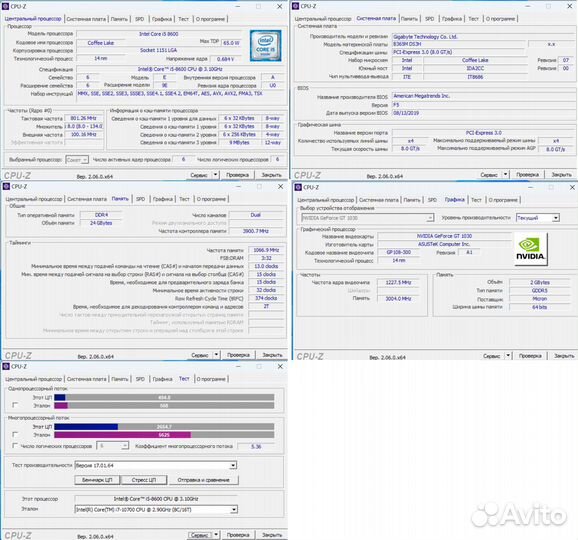Click CPU-Z title icon in benchmark window
The image size is (578, 540).
pyautogui.click(x=6, y=366)
